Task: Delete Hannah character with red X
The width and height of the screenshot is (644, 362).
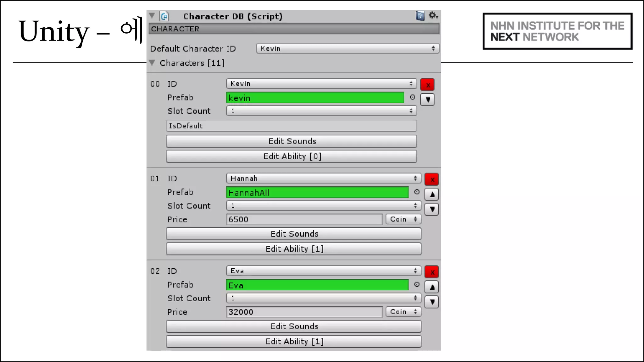Action: pos(432,179)
